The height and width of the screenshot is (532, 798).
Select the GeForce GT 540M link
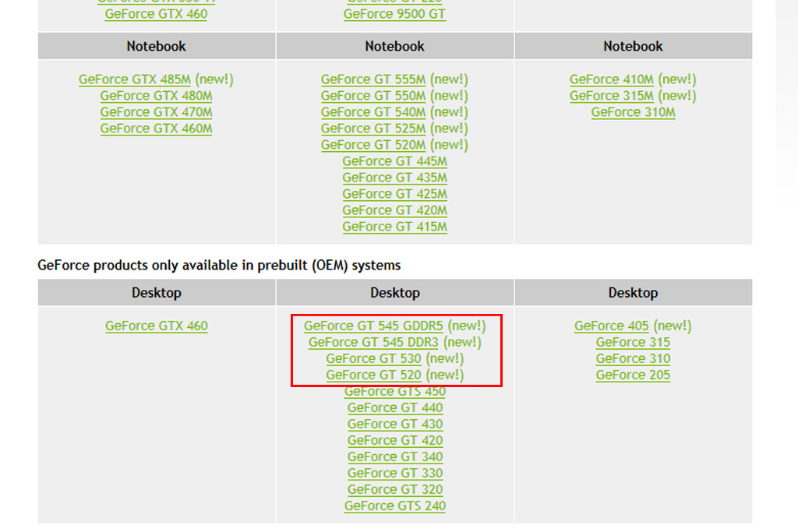(373, 112)
